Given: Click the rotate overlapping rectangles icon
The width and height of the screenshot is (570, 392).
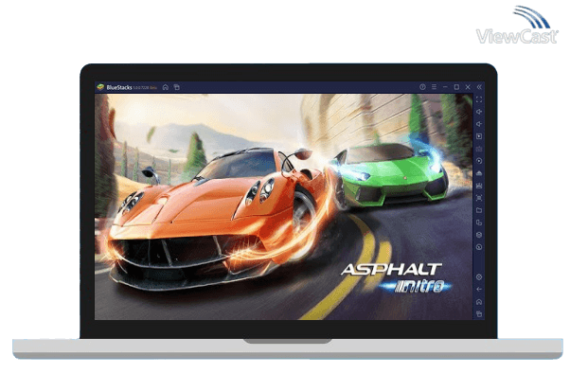Looking at the screenshot, I should click(479, 223).
